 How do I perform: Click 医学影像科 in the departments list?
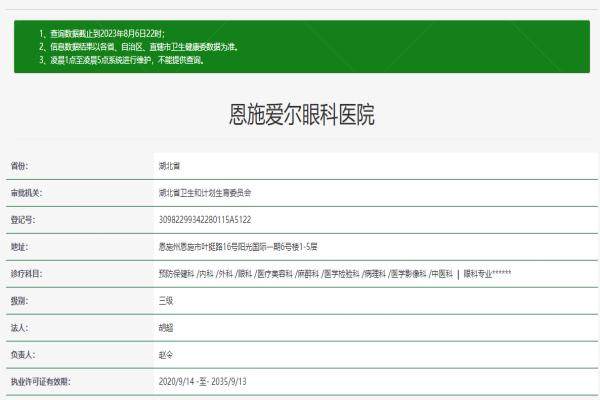pyautogui.click(x=409, y=274)
